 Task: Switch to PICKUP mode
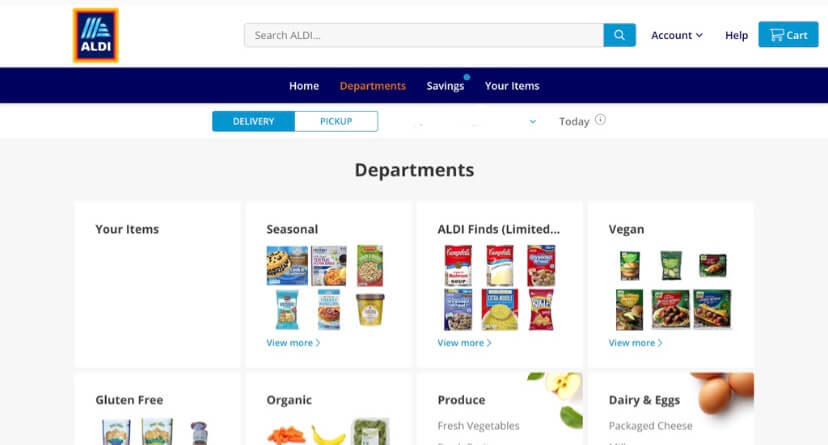(x=336, y=121)
